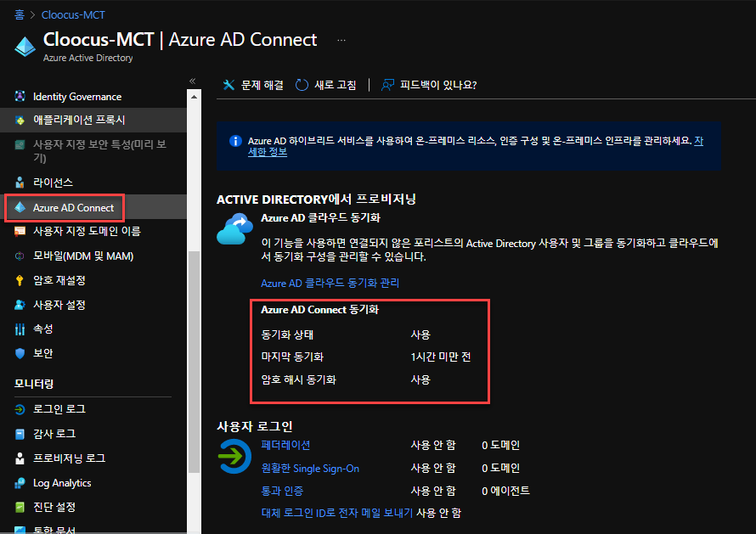Click the Azure AD Connect diamond icon in sidebar
Image resolution: width=756 pixels, height=534 pixels.
pos(20,208)
